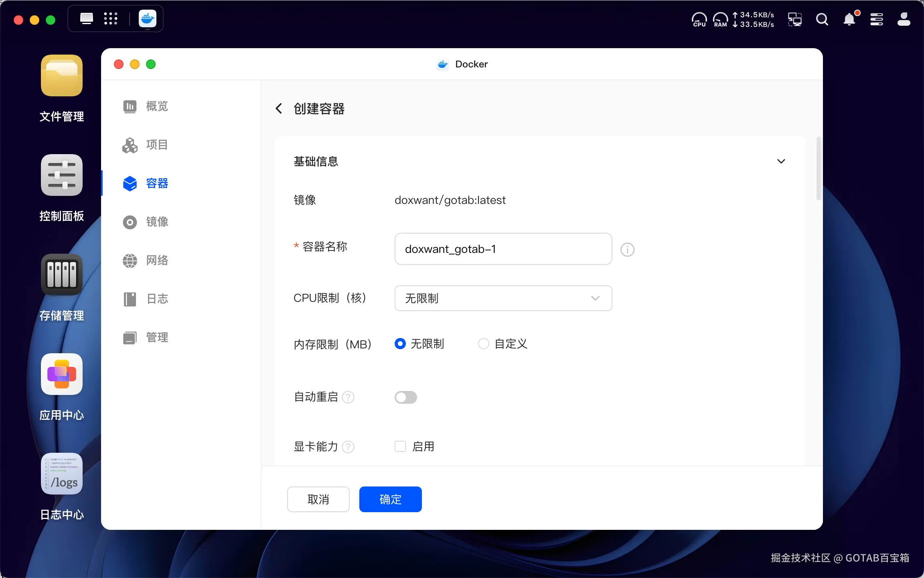
Task: Click the help icon beside 自动重启
Action: point(348,397)
